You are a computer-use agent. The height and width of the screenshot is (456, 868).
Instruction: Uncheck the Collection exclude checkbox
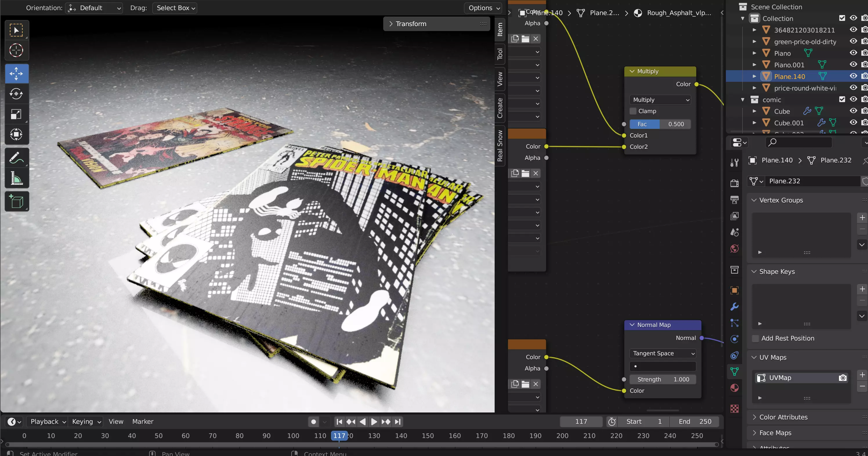click(842, 18)
